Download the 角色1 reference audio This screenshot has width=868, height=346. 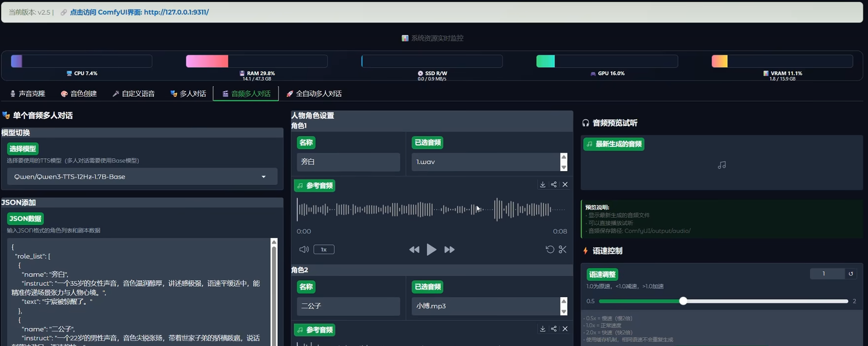click(543, 184)
